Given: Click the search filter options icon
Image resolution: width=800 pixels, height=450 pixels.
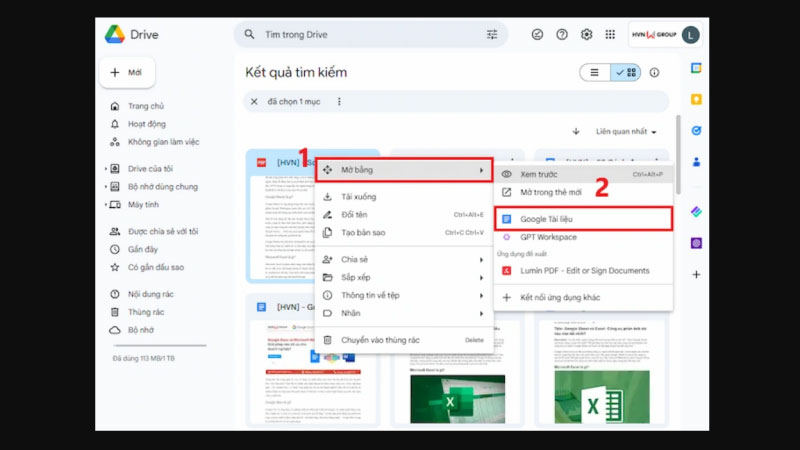Looking at the screenshot, I should (x=492, y=35).
